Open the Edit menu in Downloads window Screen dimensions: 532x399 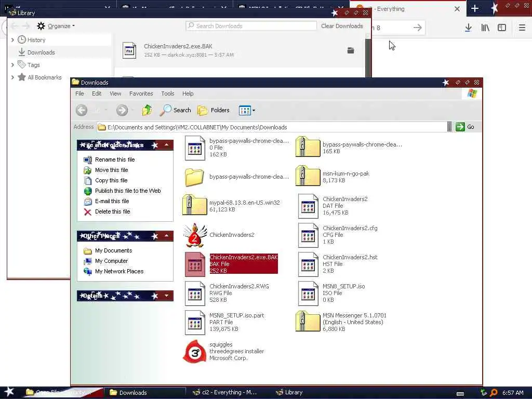(97, 94)
